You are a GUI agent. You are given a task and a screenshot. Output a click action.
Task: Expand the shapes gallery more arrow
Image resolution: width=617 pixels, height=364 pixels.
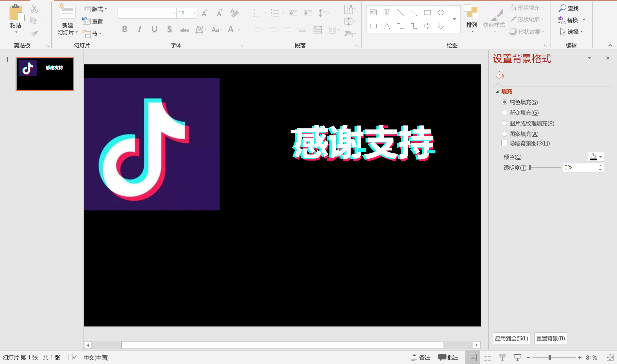pyautogui.click(x=454, y=19)
